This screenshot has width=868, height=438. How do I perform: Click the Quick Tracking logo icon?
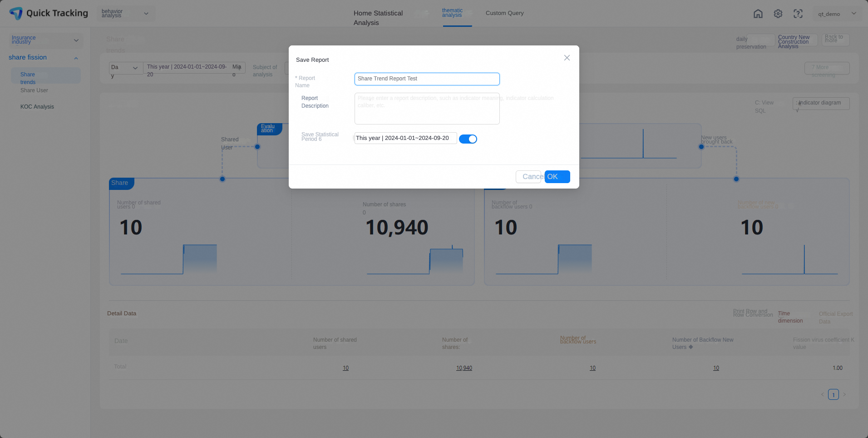[x=16, y=13]
